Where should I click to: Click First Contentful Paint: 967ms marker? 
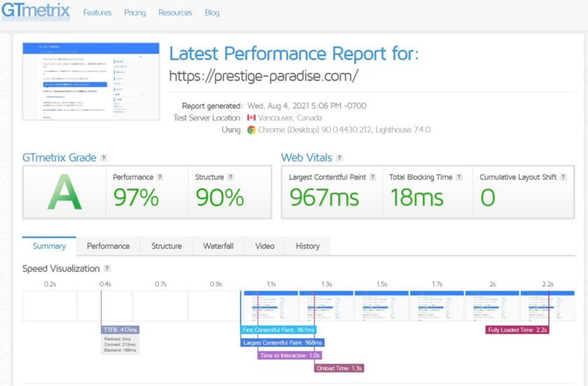[x=279, y=330]
